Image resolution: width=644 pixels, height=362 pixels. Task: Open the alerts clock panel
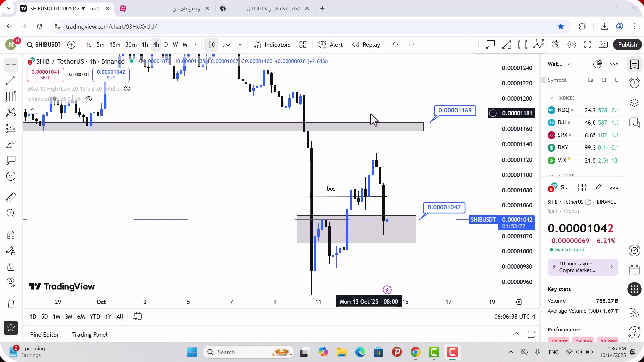635,83
